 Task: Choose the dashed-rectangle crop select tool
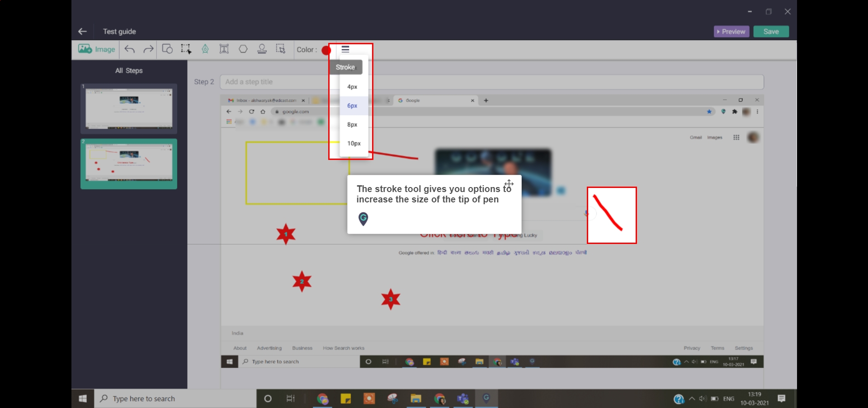click(186, 49)
